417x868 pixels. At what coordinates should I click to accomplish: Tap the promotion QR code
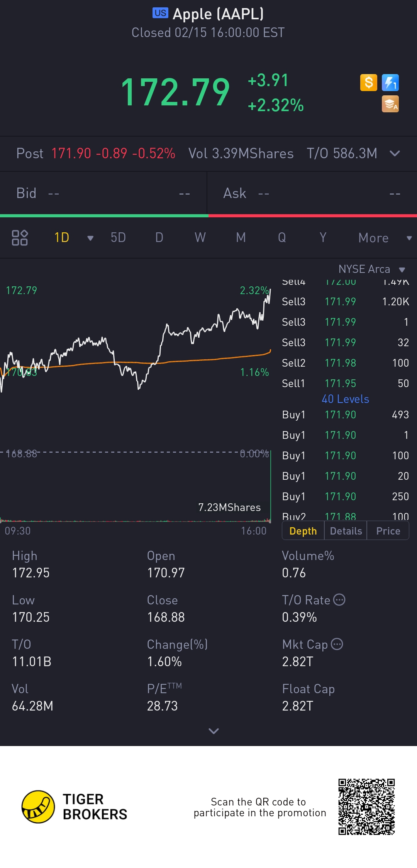coord(366,807)
